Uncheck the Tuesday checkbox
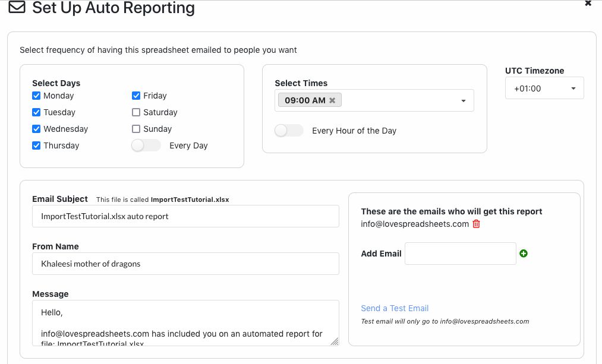 pyautogui.click(x=36, y=112)
